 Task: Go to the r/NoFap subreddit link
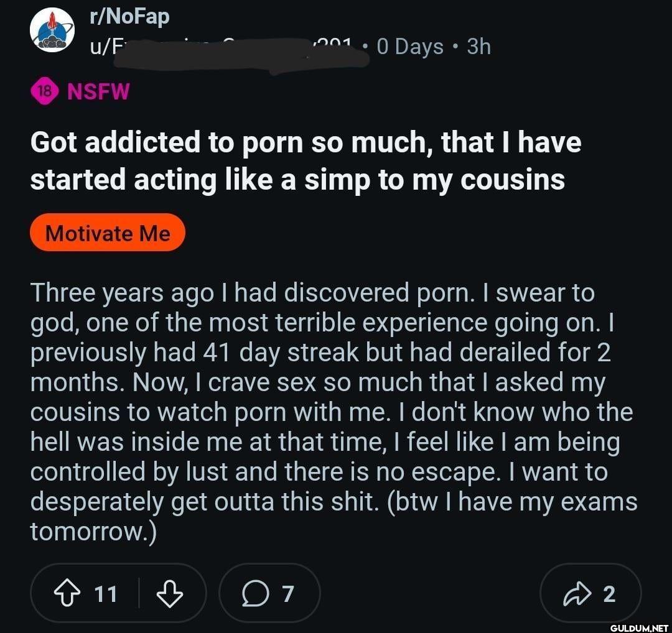(x=129, y=17)
